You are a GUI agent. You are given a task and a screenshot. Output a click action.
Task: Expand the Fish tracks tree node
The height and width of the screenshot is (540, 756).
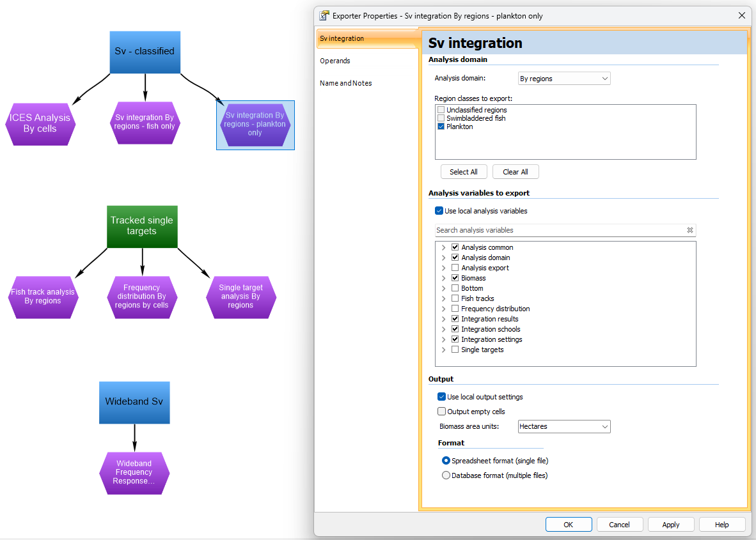(x=444, y=298)
